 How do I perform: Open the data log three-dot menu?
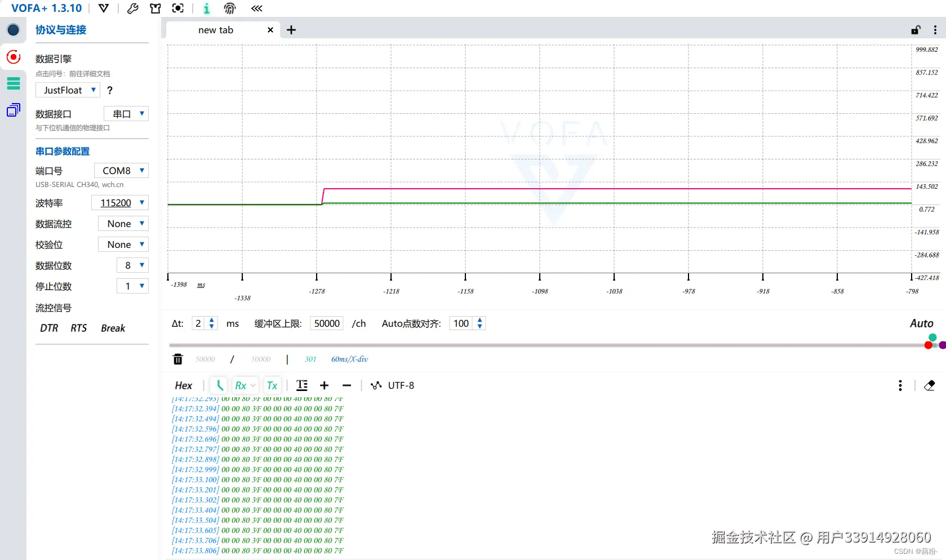point(900,385)
